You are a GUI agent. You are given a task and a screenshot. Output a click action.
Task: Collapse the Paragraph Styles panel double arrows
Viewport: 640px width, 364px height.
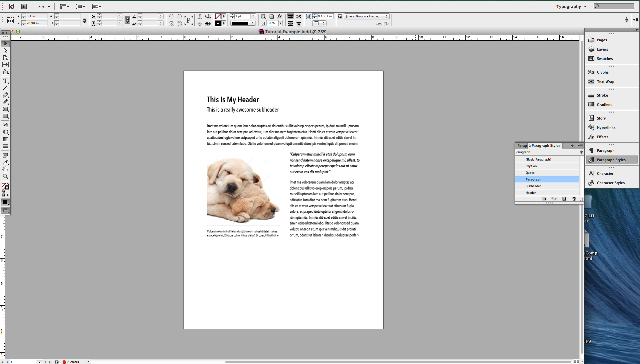572,146
